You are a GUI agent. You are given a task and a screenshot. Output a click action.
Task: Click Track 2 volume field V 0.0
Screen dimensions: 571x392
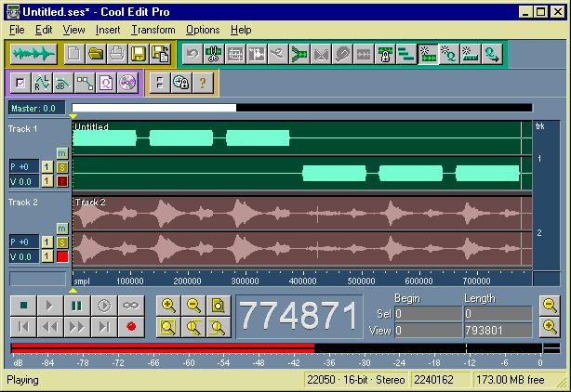click(x=24, y=256)
